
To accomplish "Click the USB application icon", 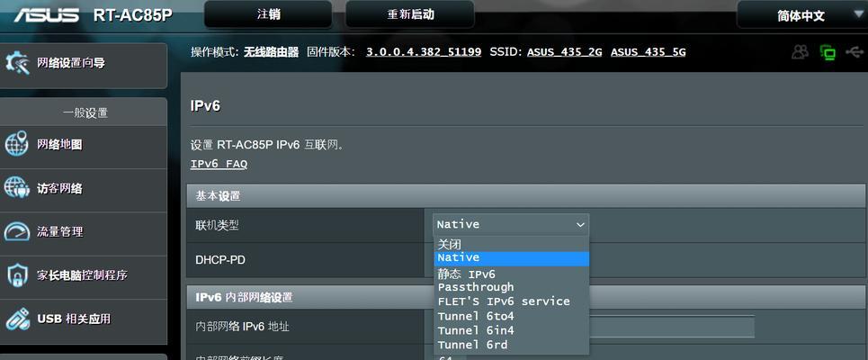I will point(16,319).
